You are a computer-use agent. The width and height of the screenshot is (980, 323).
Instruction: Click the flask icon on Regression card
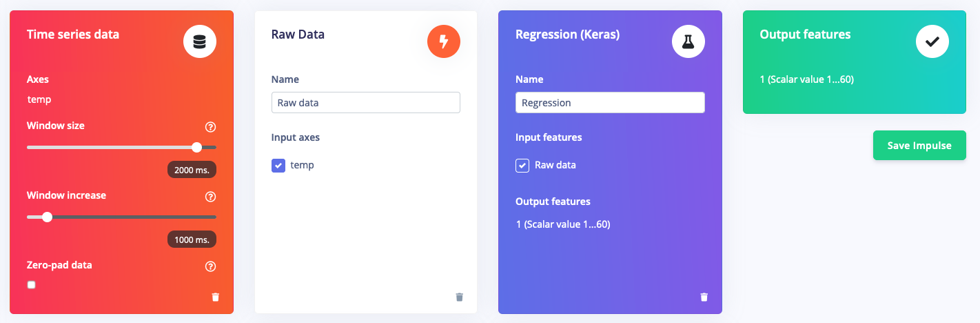[688, 42]
